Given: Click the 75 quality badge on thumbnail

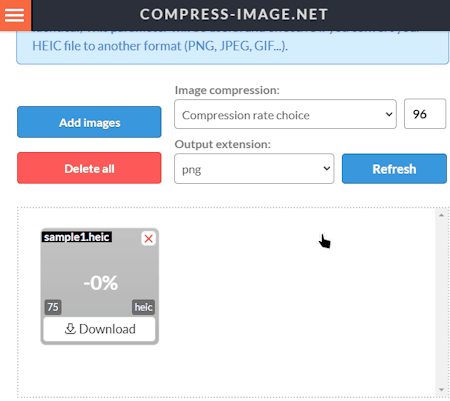Looking at the screenshot, I should coord(53,307).
